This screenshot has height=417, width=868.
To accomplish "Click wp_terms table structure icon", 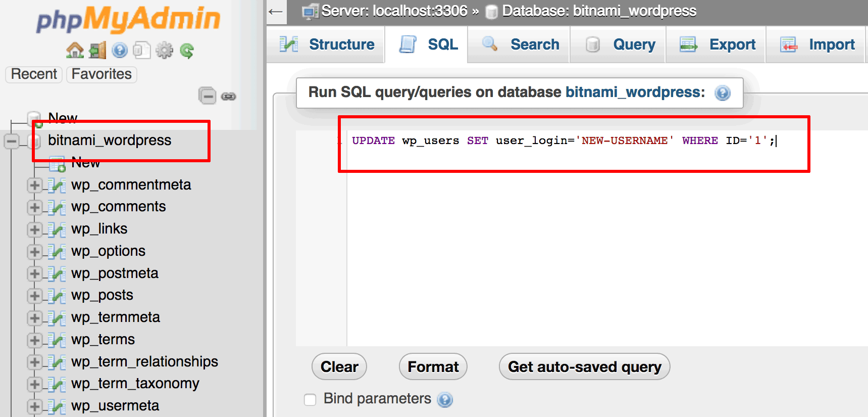I will tap(57, 340).
